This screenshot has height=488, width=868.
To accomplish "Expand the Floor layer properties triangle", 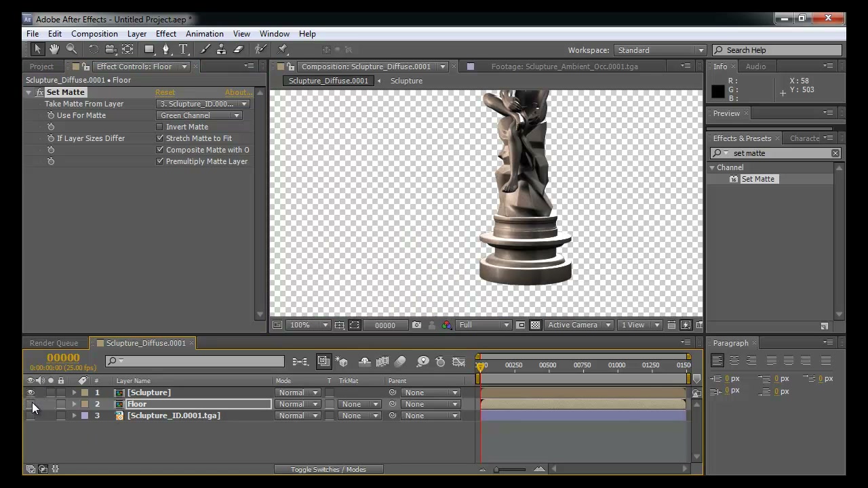I will (74, 404).
